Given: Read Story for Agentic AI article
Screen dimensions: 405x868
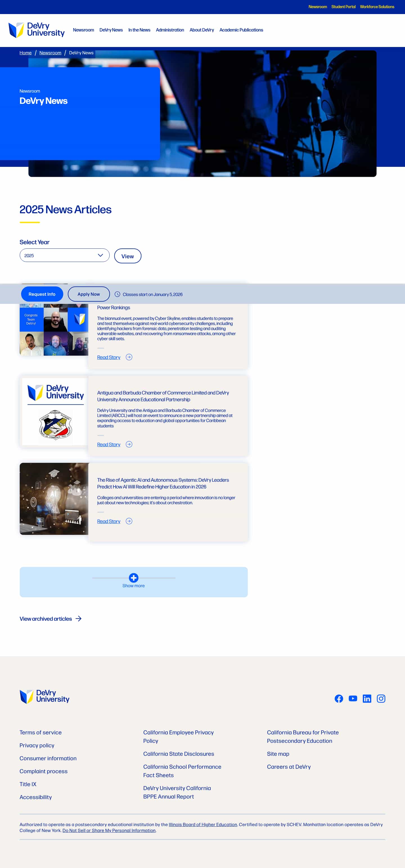Looking at the screenshot, I should (109, 522).
